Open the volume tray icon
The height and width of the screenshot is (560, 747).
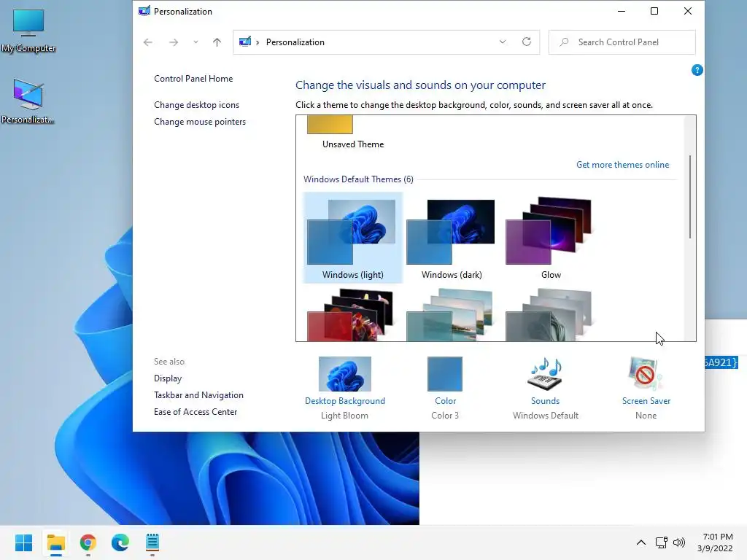[x=679, y=542]
